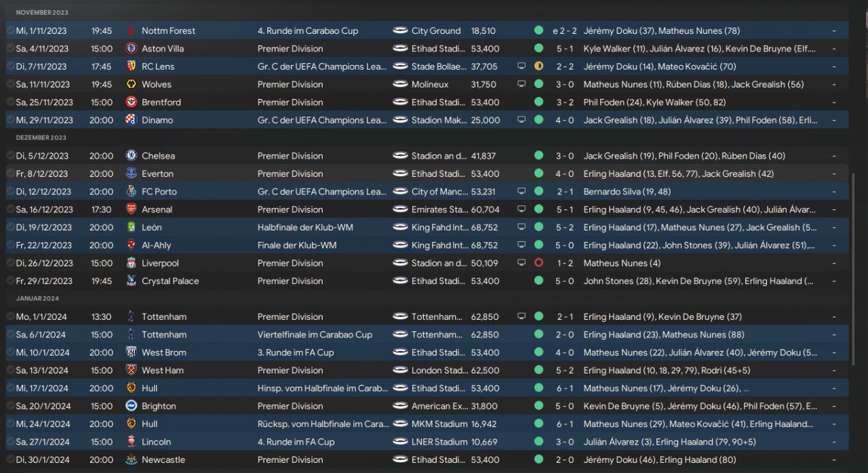This screenshot has height=473, width=868.
Task: Toggle the check circle for Mi, 1/11/2023
Action: (x=10, y=30)
